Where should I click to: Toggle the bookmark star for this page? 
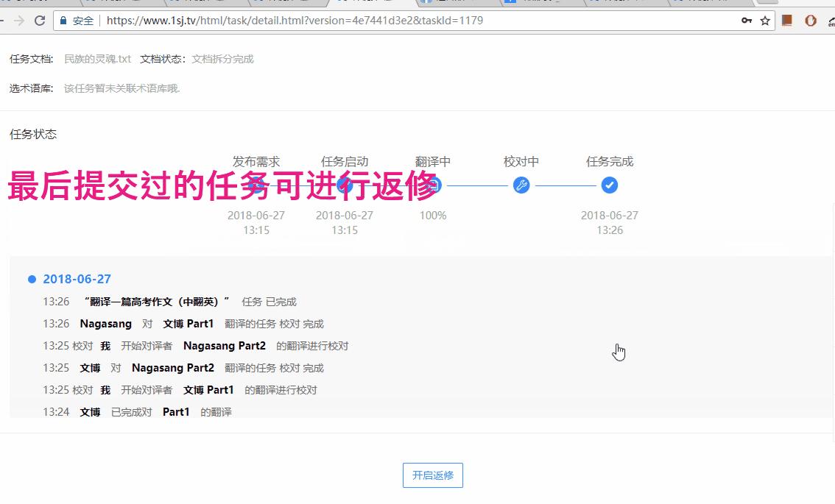click(x=764, y=21)
